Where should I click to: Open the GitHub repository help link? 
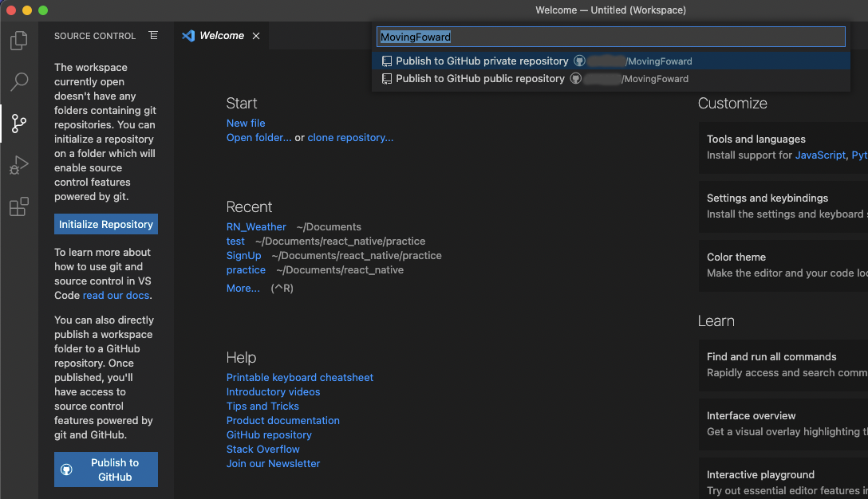(269, 434)
